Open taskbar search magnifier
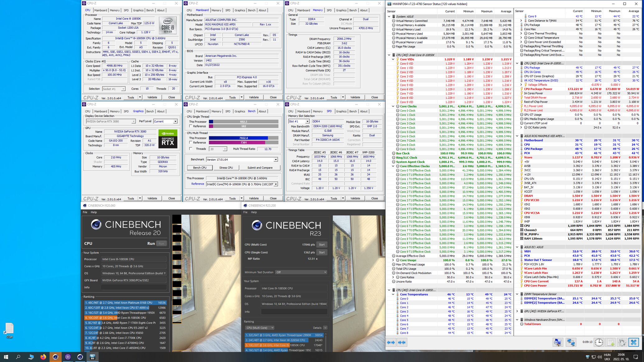This screenshot has width=644, height=362. (18, 357)
